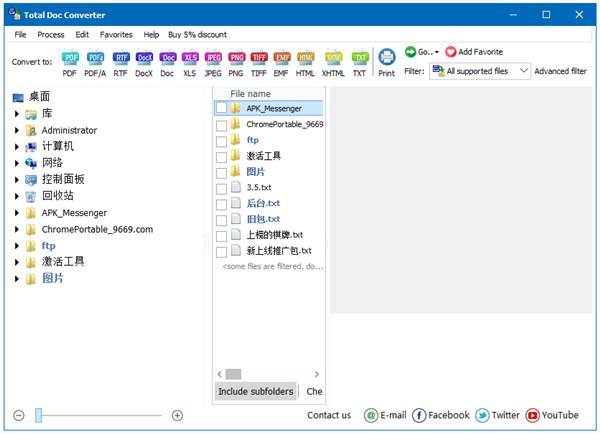Select the 上榜的棋牌.txt file row
Viewport: 600px width, 434px height.
click(x=269, y=235)
